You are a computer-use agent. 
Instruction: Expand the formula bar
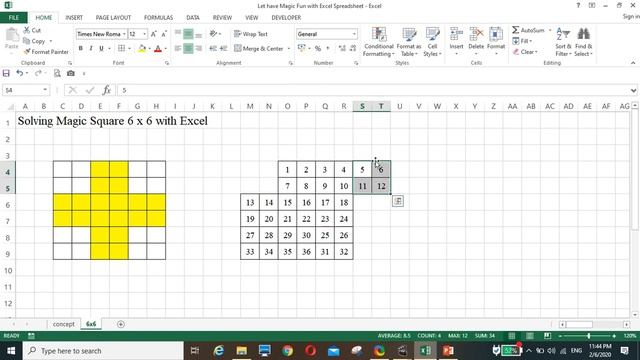click(x=633, y=90)
